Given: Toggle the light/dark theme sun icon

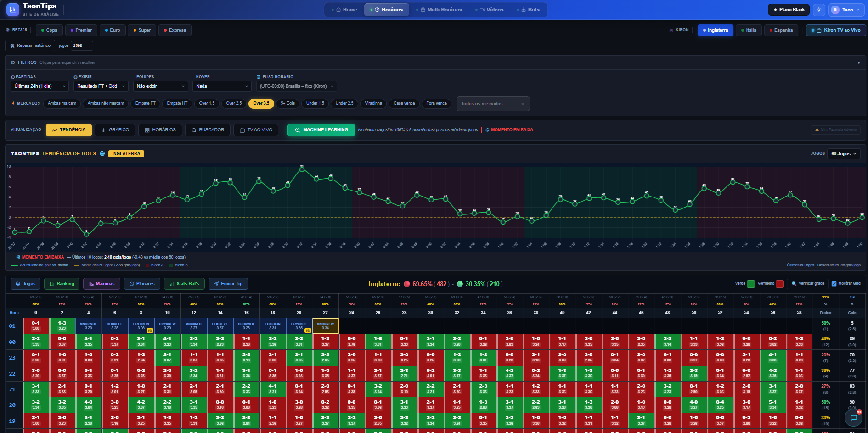Looking at the screenshot, I should (x=818, y=10).
